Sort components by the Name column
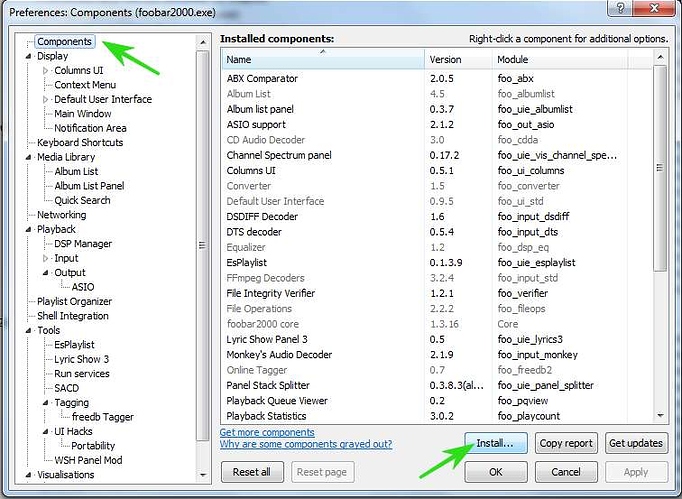This screenshot has width=682, height=499. pyautogui.click(x=323, y=59)
